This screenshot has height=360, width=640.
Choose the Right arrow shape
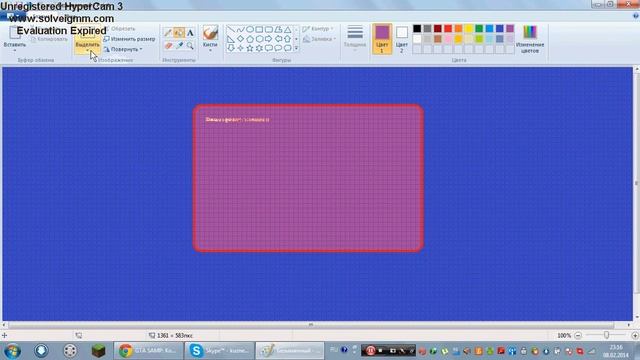coord(269,39)
